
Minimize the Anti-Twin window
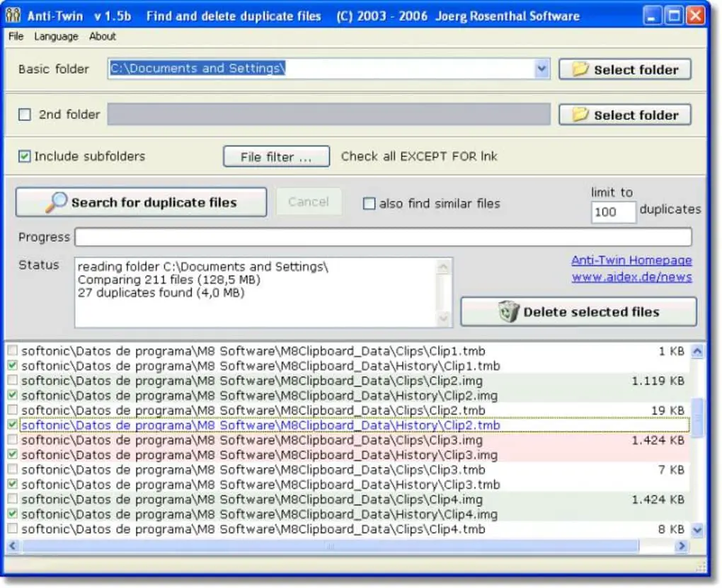(651, 16)
